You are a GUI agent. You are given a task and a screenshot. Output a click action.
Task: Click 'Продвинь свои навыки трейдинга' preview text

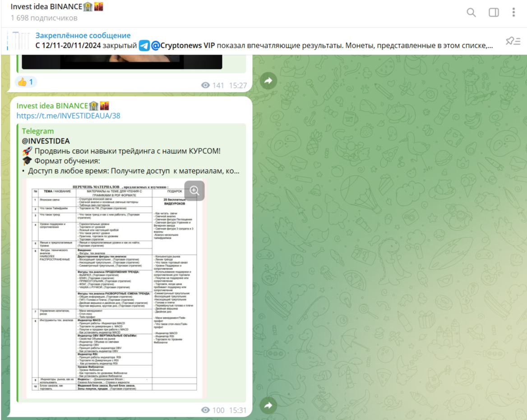coord(121,151)
